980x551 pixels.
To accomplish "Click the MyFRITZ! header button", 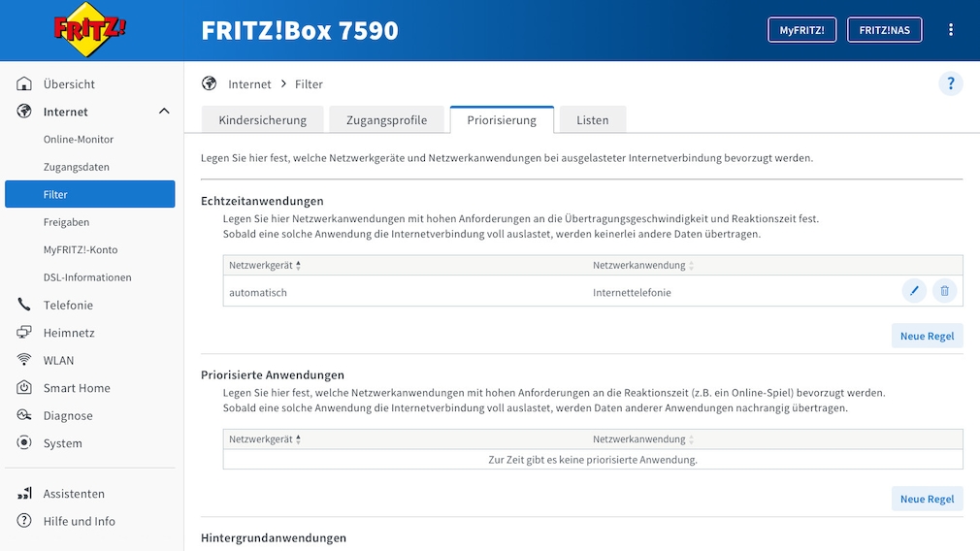I will (801, 30).
